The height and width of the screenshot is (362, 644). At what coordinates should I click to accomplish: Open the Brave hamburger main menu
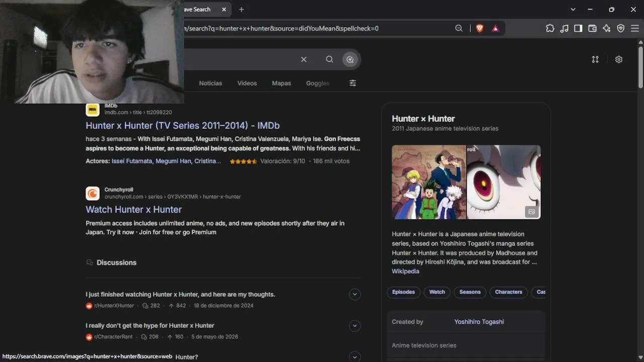(x=634, y=29)
